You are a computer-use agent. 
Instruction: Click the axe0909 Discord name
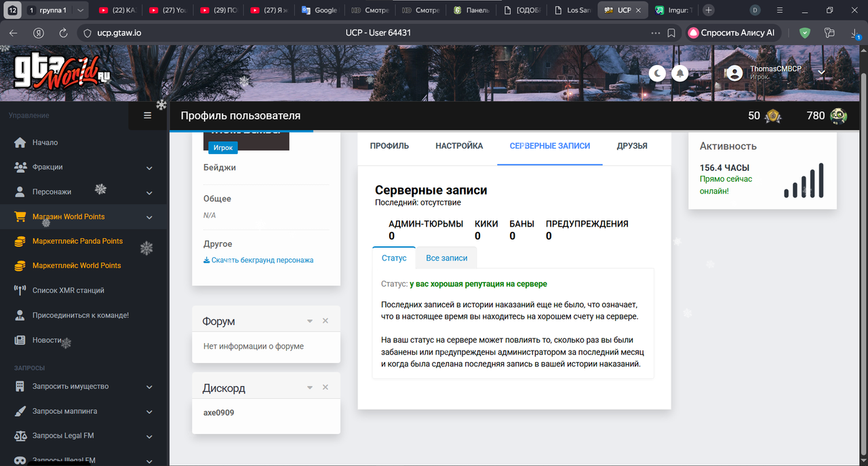coord(219,412)
